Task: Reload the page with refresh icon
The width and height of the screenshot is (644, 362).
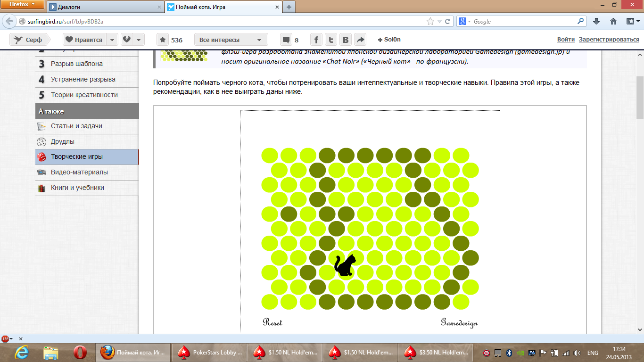Action: pyautogui.click(x=448, y=21)
